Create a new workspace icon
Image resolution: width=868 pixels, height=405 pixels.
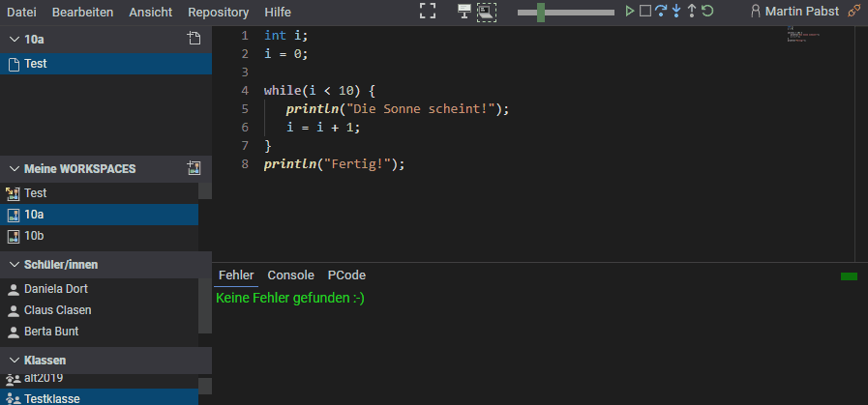194,168
